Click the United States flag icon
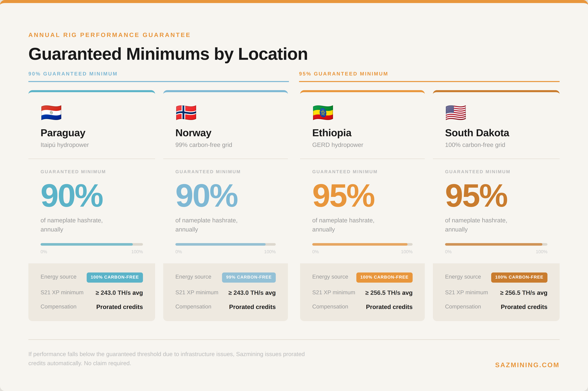The width and height of the screenshot is (588, 391). click(x=455, y=113)
